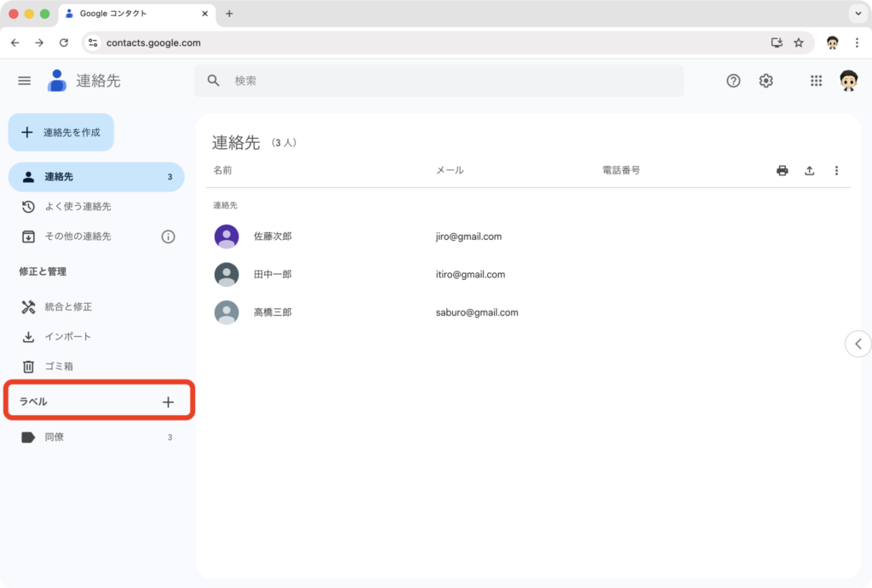The image size is (872, 588).
Task: Toggle the hamburger main menu
Action: point(25,81)
